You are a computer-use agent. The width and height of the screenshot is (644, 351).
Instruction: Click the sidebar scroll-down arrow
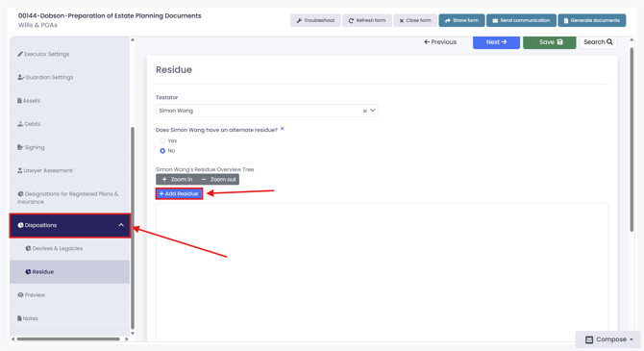(133, 334)
